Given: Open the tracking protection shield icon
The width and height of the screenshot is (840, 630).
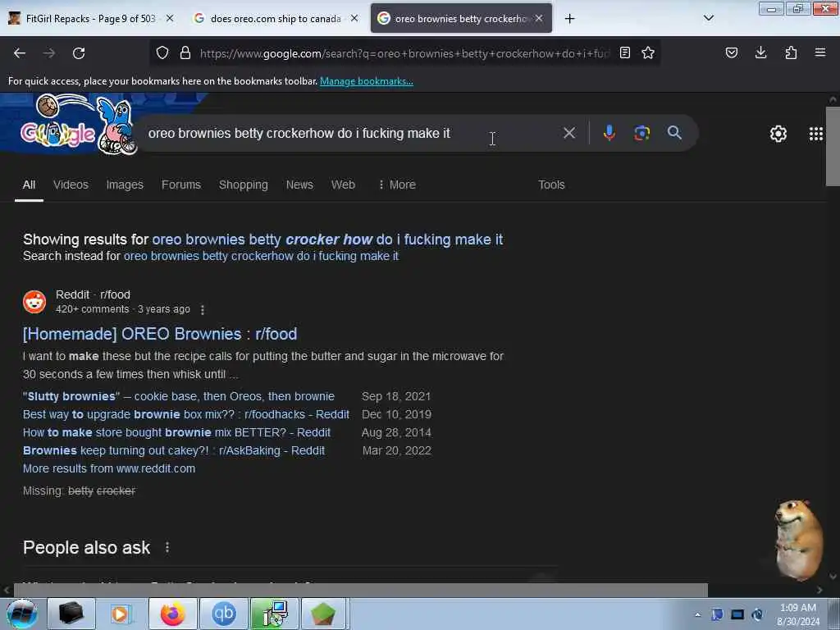Looking at the screenshot, I should point(162,52).
